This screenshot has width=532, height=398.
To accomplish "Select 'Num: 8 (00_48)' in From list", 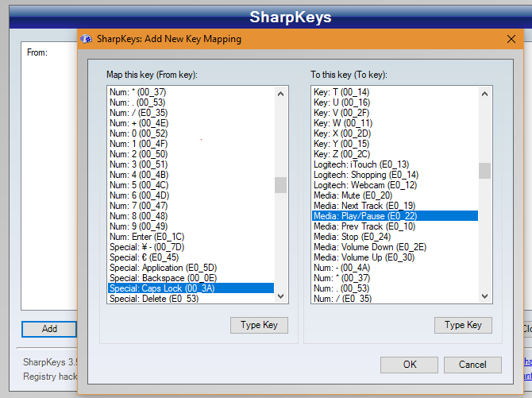I will coord(191,216).
